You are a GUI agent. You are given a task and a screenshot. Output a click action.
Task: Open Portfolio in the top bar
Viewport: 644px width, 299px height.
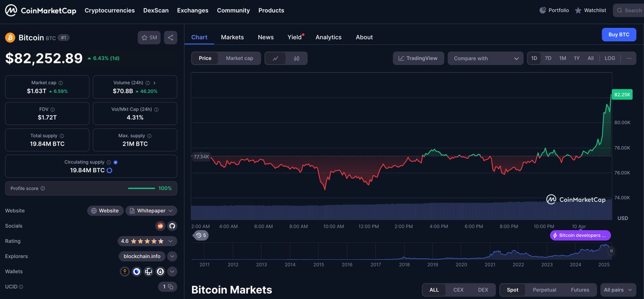tap(554, 10)
